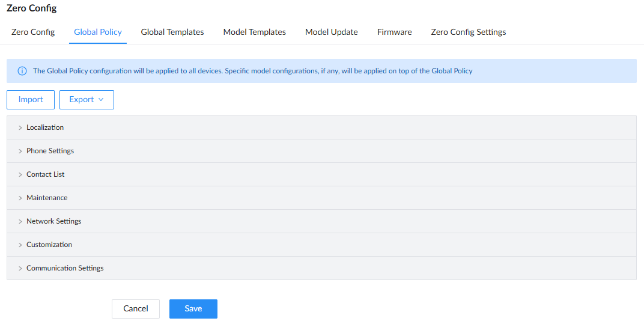This screenshot has height=327, width=644.
Task: Save the Global Policy configuration
Action: [193, 309]
